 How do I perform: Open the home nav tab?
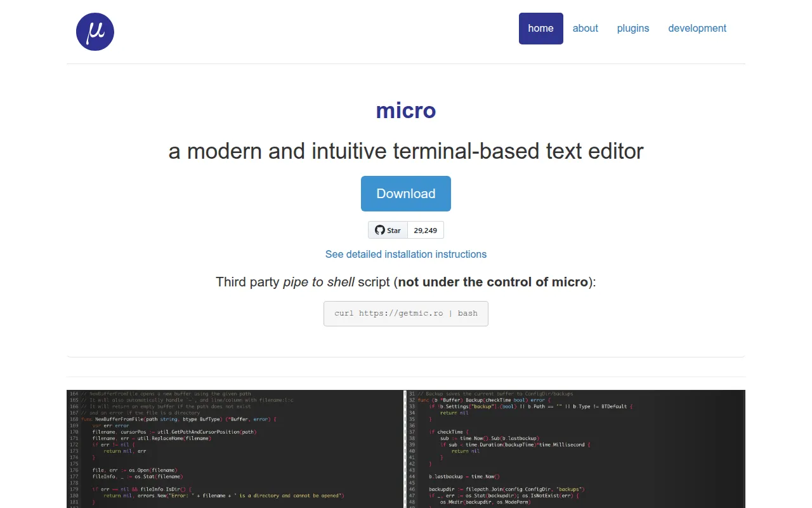click(x=541, y=29)
